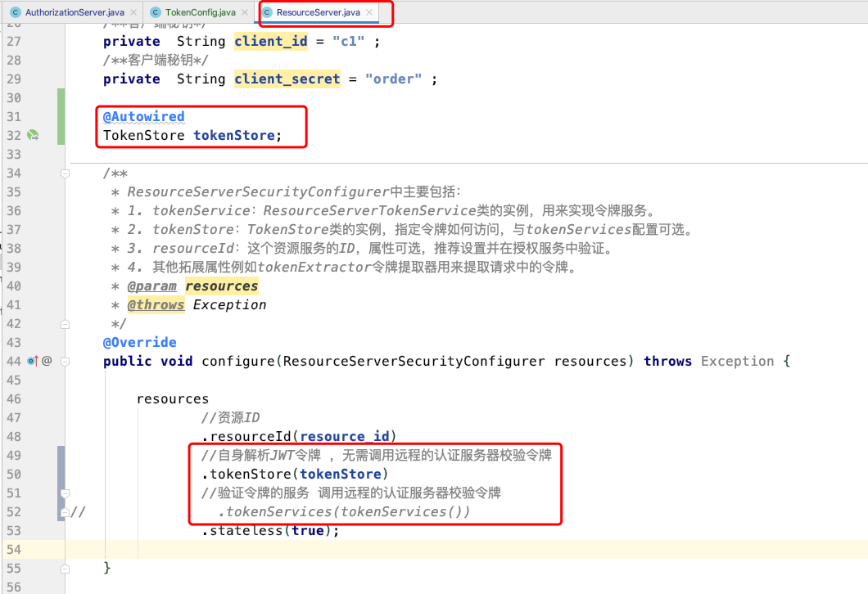Click the green change marker beside @Autowired

click(x=61, y=116)
